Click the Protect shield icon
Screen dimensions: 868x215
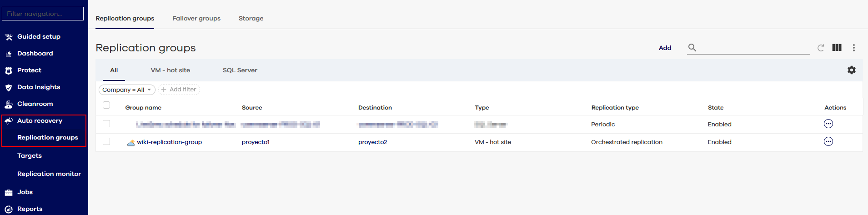9,71
